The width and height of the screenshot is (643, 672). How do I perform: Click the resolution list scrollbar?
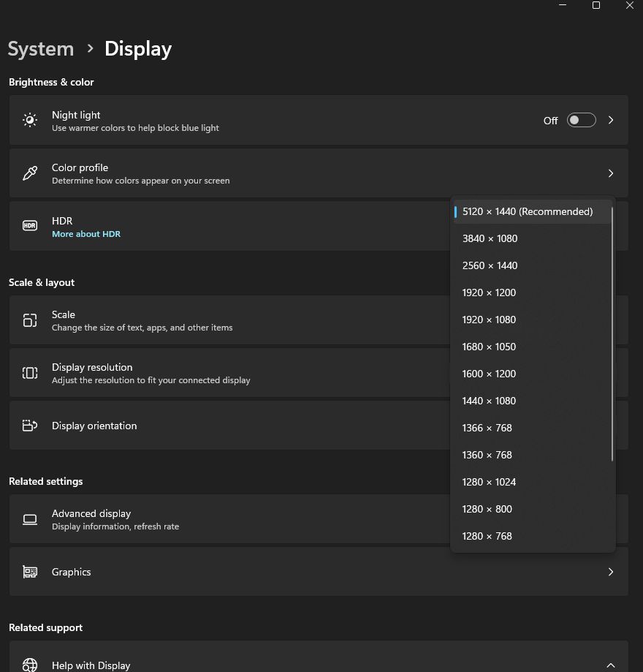(612, 333)
